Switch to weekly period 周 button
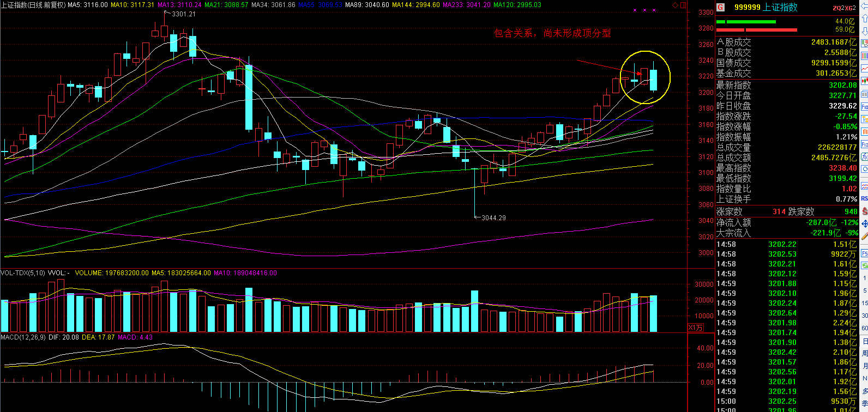Screen dimensions: 868x412 pyautogui.click(x=865, y=354)
